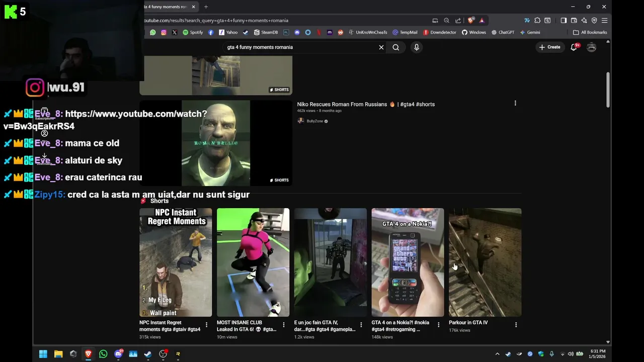Open the Discord bookmark icon
This screenshot has width=644, height=362.
point(297,32)
